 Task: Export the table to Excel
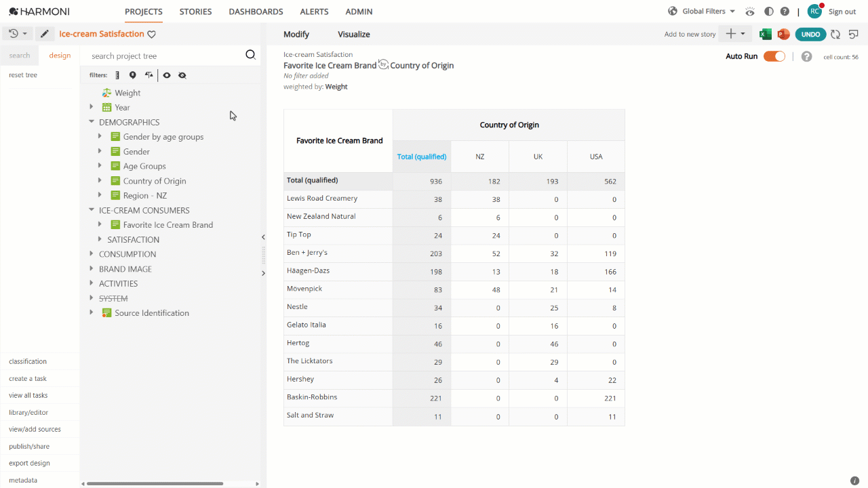(766, 34)
